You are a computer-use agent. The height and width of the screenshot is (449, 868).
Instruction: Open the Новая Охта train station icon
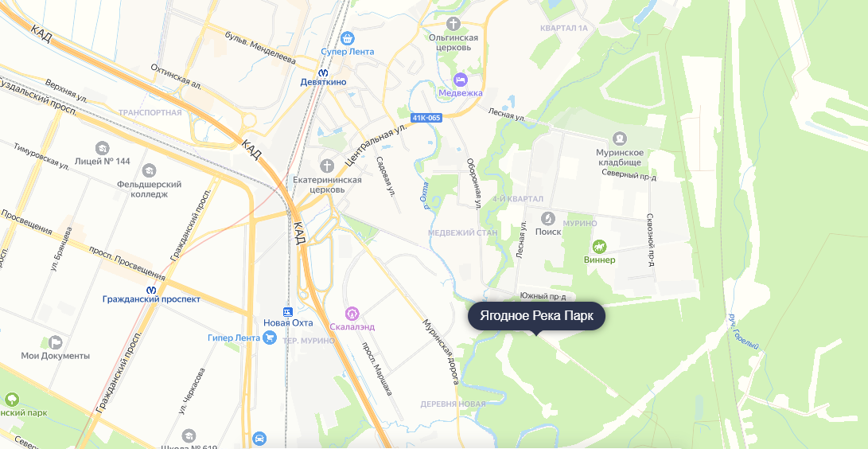coord(287,312)
